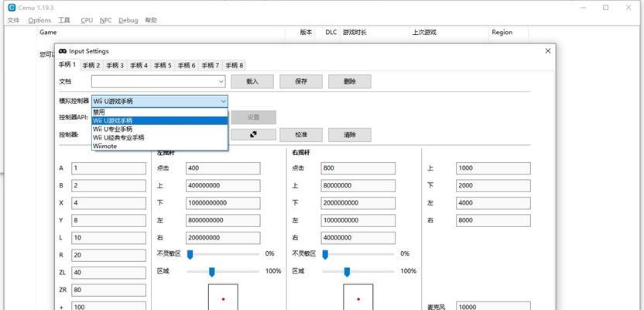
Task: Click the left stick 点击 field 400
Action: [x=223, y=168]
